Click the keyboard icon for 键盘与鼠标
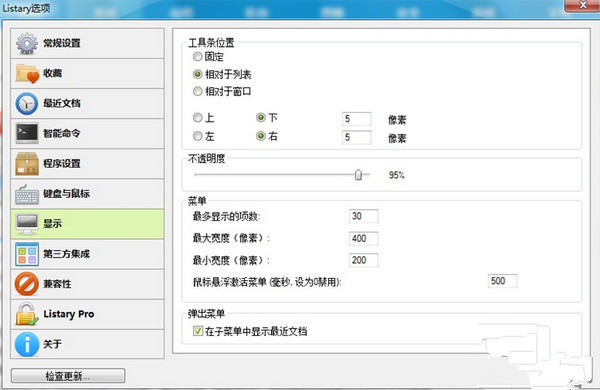600x390 pixels. point(27,194)
